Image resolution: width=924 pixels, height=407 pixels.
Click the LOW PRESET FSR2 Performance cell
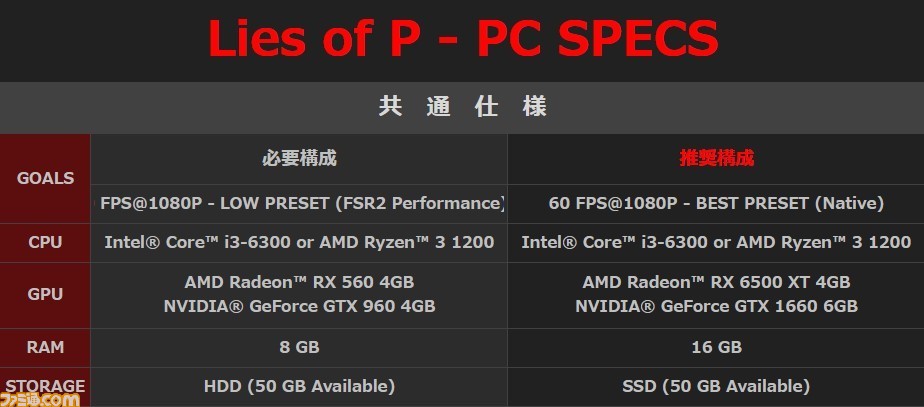299,204
